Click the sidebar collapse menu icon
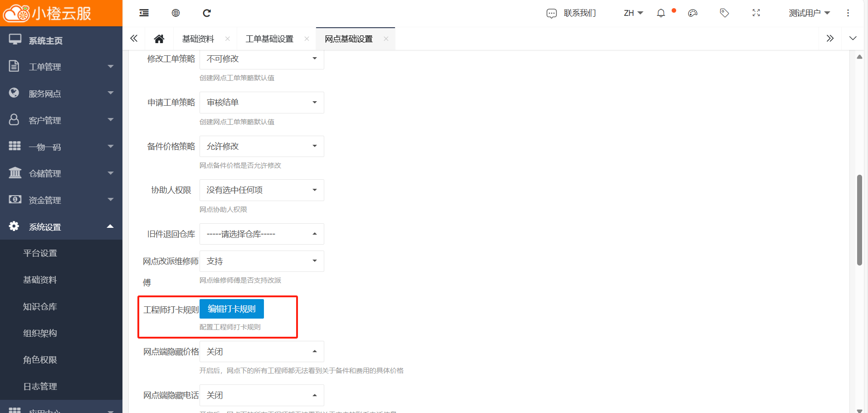This screenshot has height=413, width=868. click(x=144, y=13)
